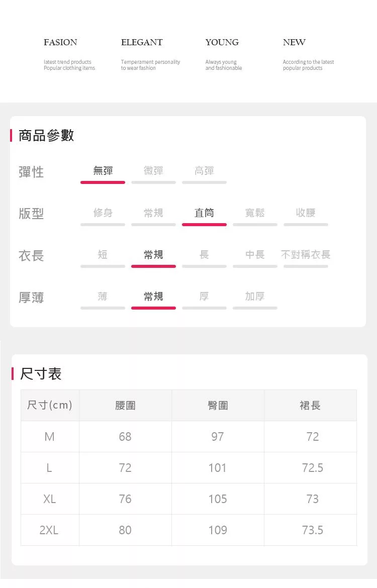Choose 微彈 in the 彈性 row
The image size is (377, 588).
pos(153,171)
